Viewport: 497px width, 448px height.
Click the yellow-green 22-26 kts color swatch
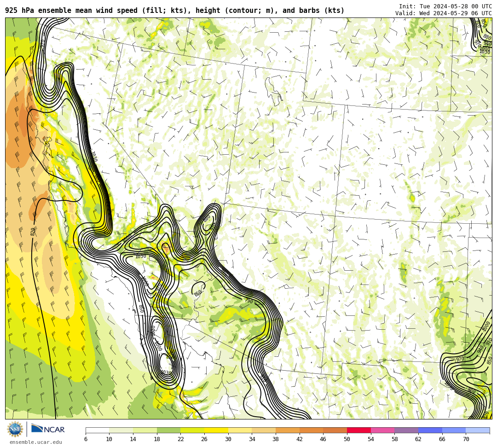[x=192, y=430]
